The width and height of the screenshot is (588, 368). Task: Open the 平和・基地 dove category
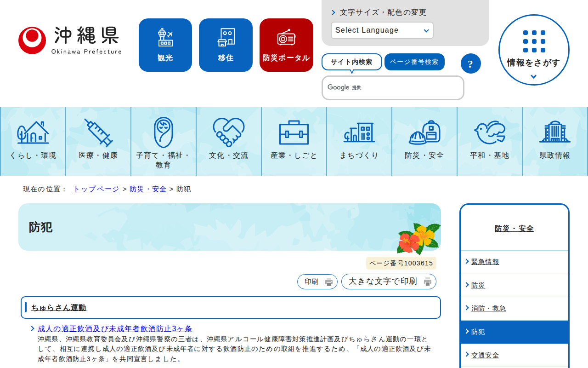[490, 142]
